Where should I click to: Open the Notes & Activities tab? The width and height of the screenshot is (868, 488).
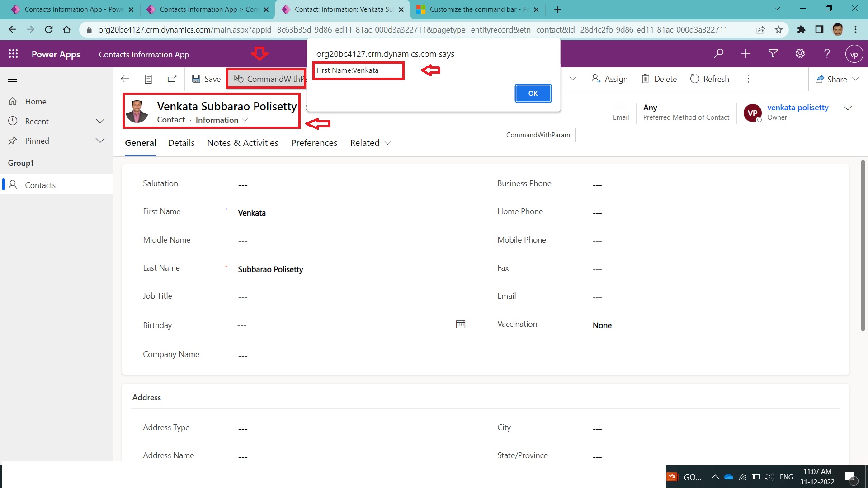243,143
